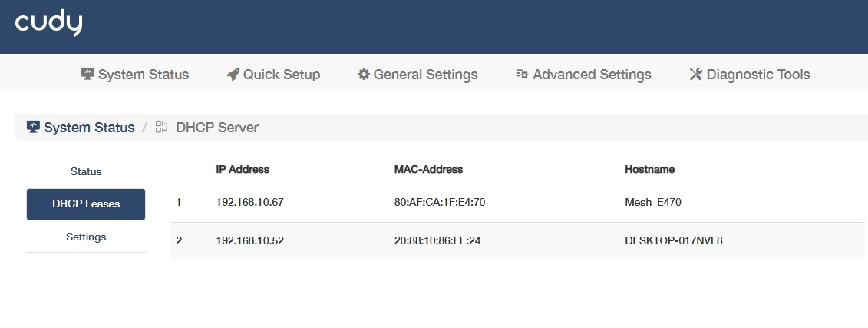Switch to the Status sidebar tab

tap(86, 171)
